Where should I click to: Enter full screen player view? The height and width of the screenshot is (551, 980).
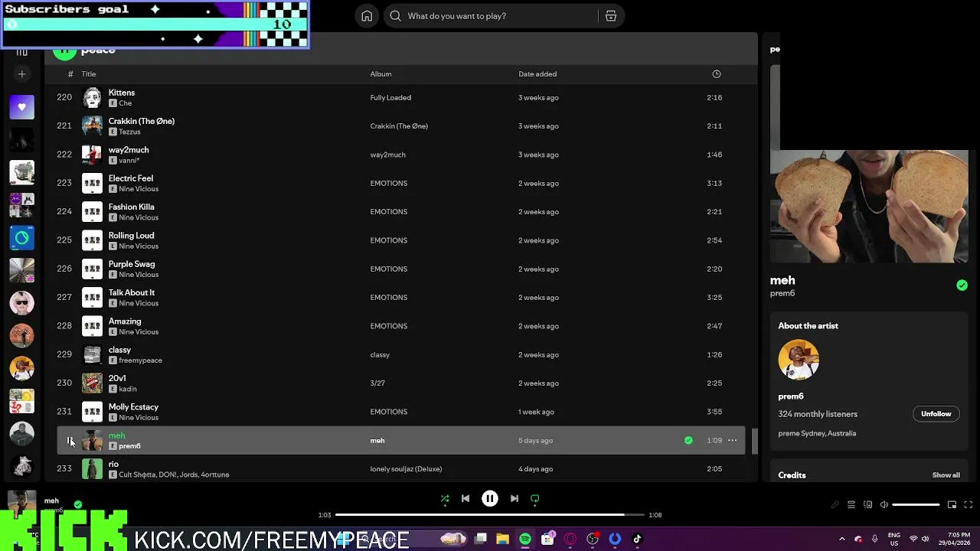tap(969, 505)
